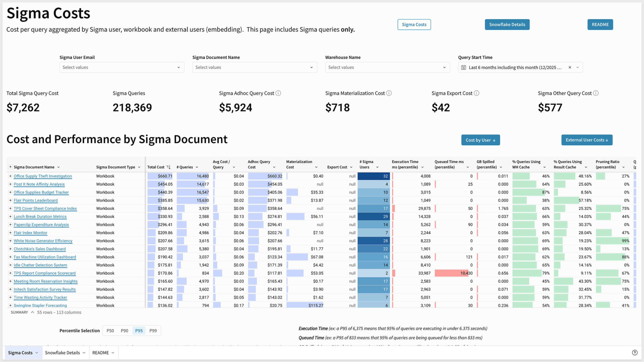Click calendar icon in Query Start Time filter
644x362 pixels.
[x=464, y=67]
